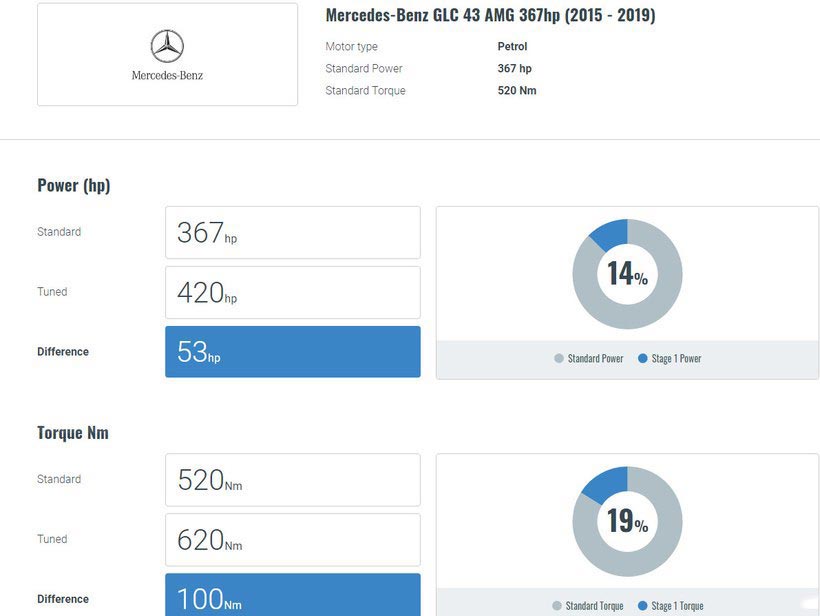The width and height of the screenshot is (820, 616).
Task: Click the tuned 620 Nm field
Action: 292,540
